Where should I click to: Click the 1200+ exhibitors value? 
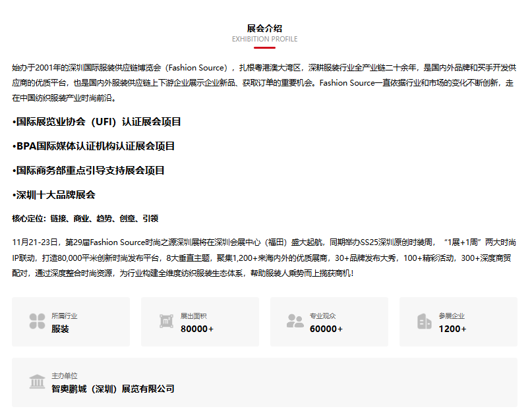click(453, 329)
